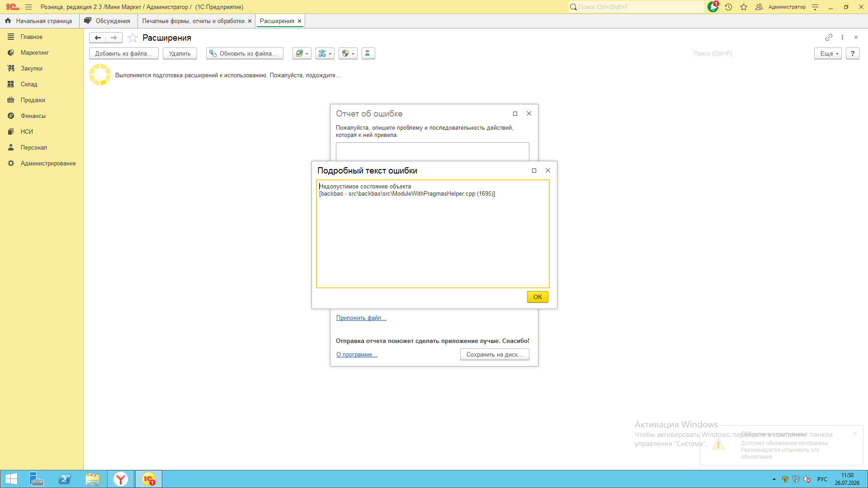The height and width of the screenshot is (488, 868).
Task: Open the vertical dots more menu
Action: point(842,37)
